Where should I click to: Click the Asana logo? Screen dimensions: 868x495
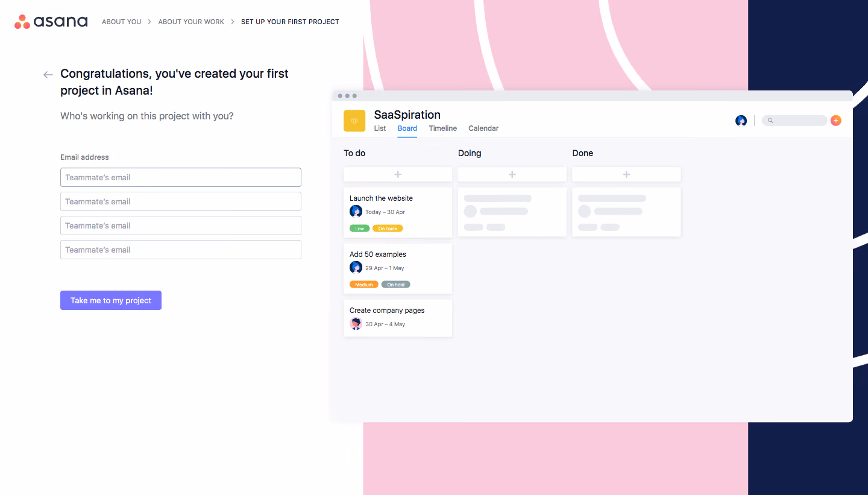51,22
